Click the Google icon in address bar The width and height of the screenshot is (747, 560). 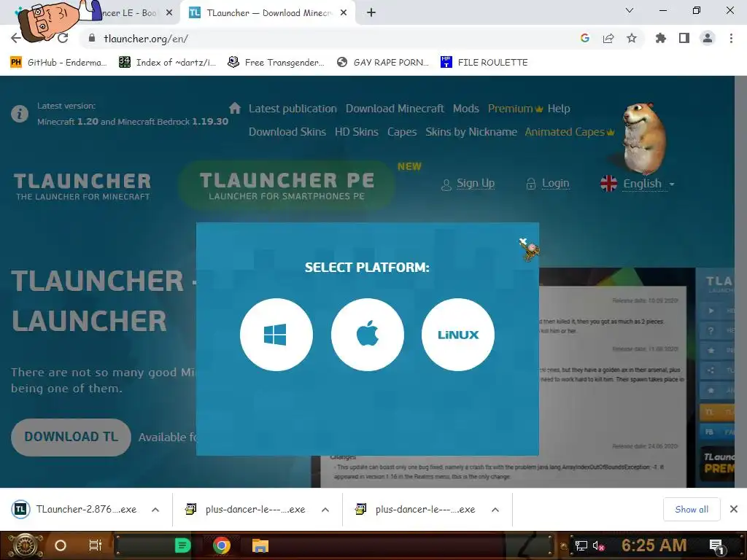coord(585,38)
